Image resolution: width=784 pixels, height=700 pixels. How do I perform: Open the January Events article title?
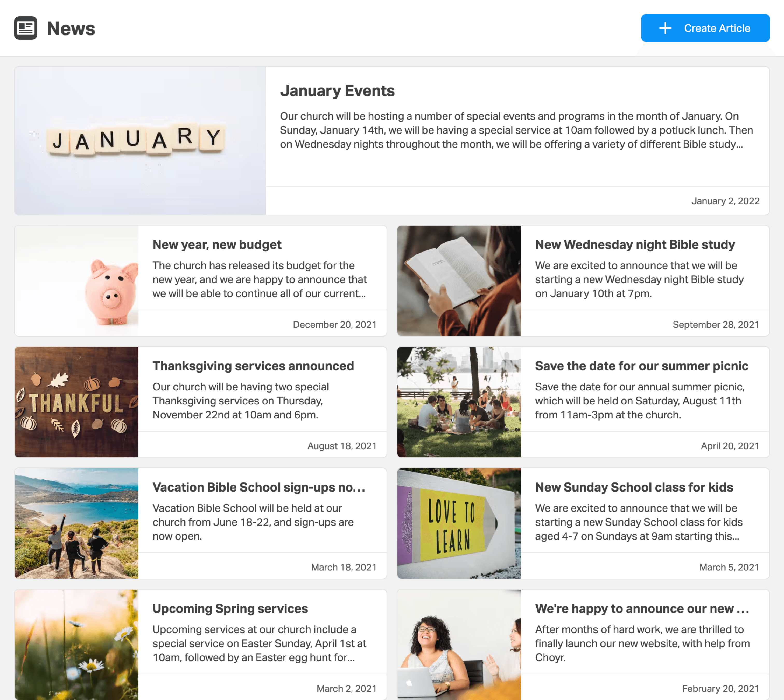click(337, 91)
